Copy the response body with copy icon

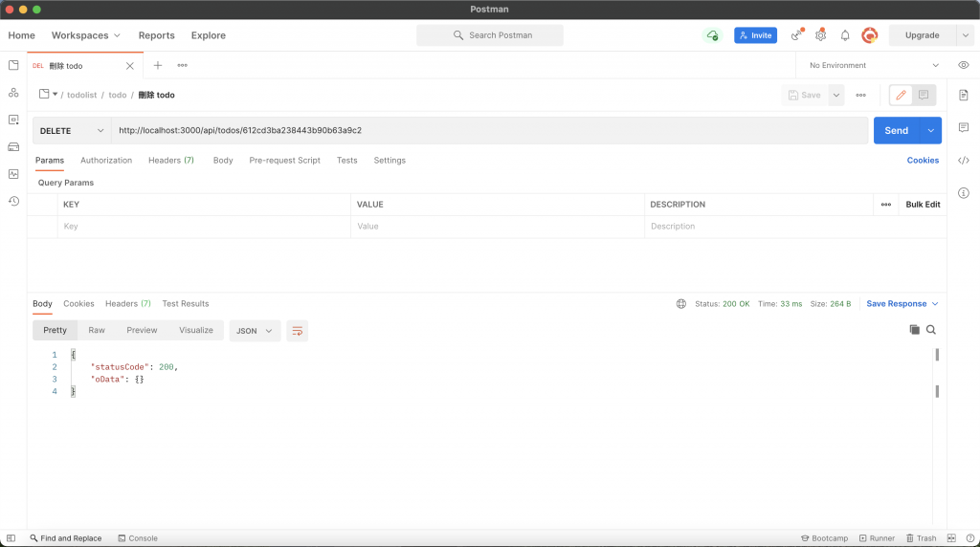914,330
